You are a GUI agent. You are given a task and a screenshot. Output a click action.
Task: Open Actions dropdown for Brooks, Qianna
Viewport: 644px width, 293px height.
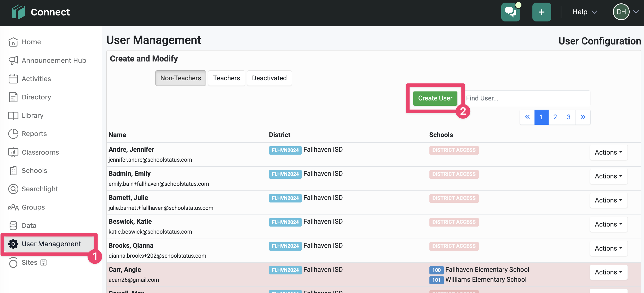click(608, 248)
